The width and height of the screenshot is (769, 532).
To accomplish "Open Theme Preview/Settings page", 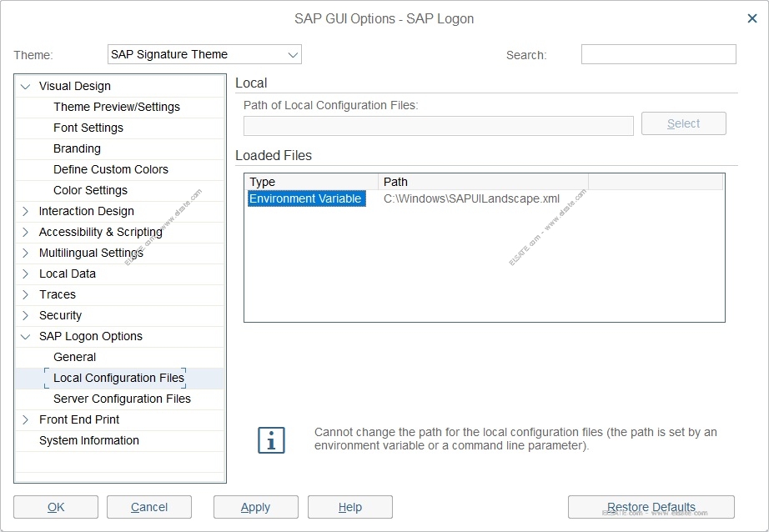I will click(x=116, y=107).
